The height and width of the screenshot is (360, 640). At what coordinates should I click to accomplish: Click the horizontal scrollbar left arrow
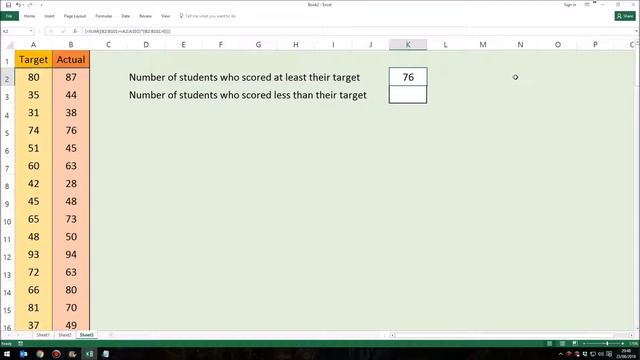(x=392, y=335)
